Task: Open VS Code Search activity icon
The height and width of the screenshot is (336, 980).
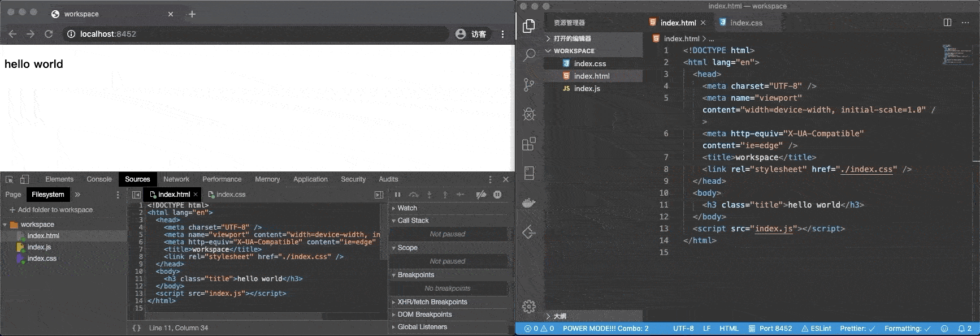Action: point(529,55)
